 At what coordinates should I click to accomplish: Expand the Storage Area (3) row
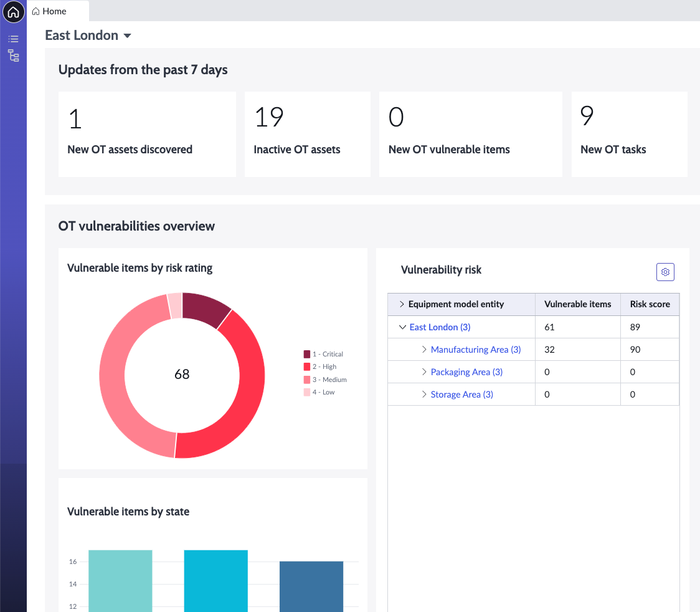click(424, 394)
